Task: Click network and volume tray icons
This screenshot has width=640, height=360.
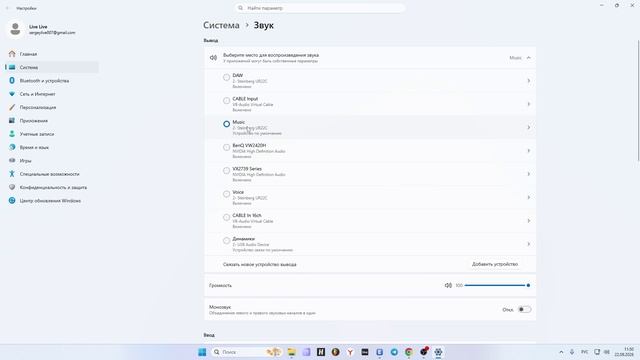Action: 602,352
